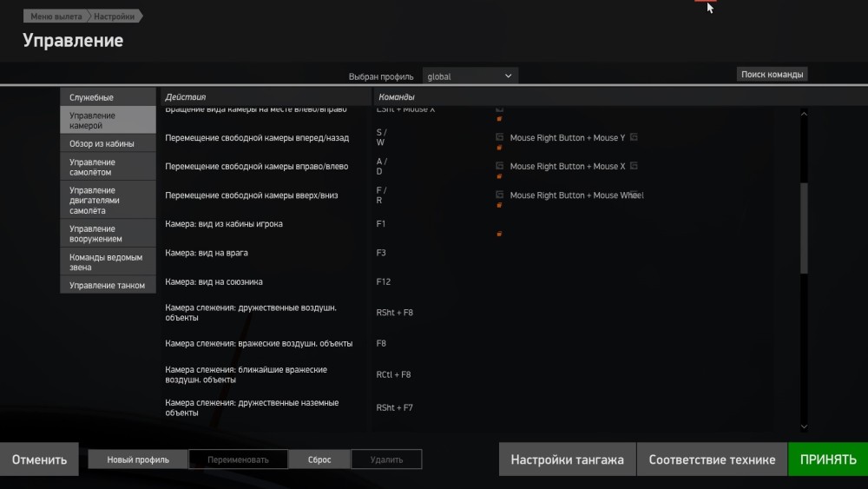Switch to the Обзор из кабины category
Screen dimensions: 868x489
click(x=108, y=143)
